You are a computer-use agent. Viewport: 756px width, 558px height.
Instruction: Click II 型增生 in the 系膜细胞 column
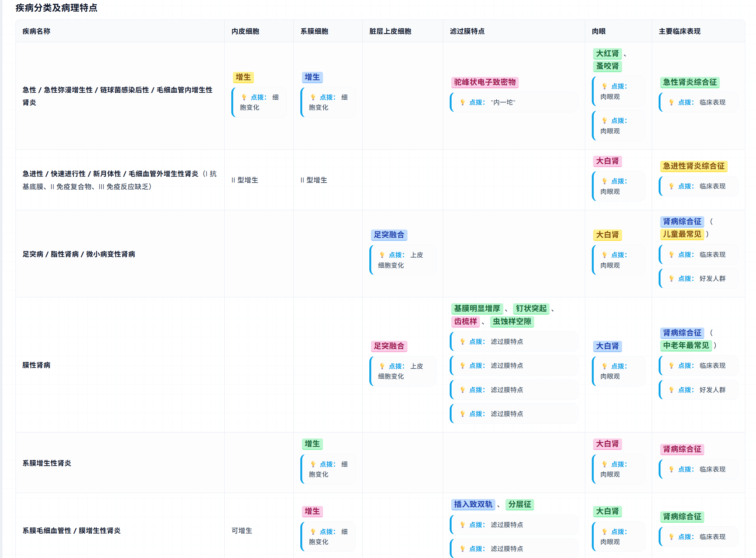[x=314, y=180]
